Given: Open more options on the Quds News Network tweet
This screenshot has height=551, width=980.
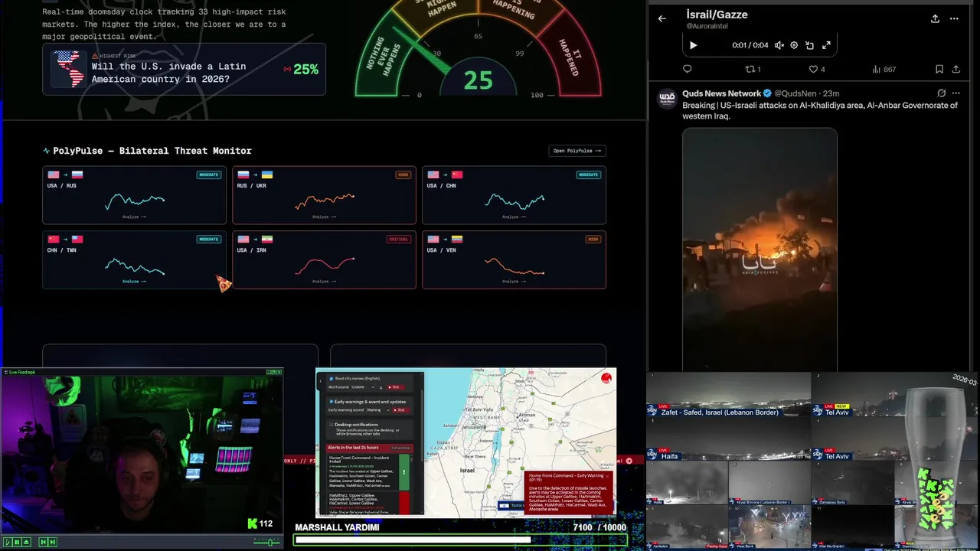Looking at the screenshot, I should (x=957, y=93).
